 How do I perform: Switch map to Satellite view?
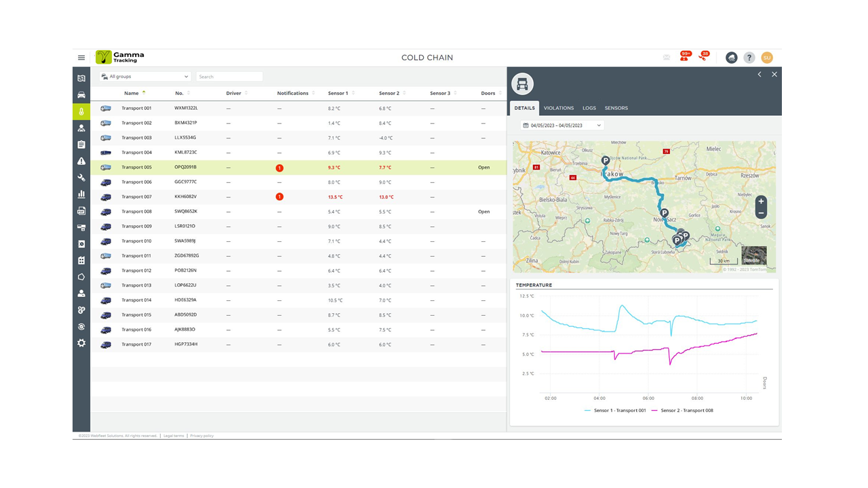point(753,256)
